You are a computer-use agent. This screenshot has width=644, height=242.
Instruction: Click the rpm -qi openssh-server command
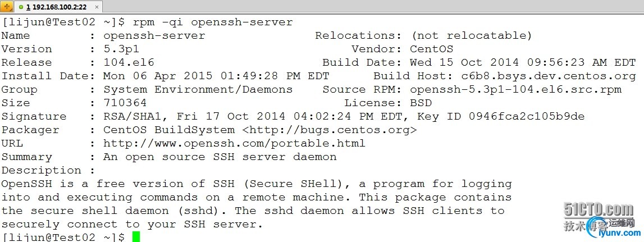pyautogui.click(x=213, y=22)
